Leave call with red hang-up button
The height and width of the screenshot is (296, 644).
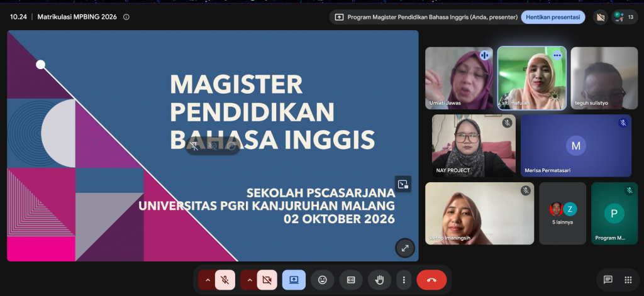[431, 280]
